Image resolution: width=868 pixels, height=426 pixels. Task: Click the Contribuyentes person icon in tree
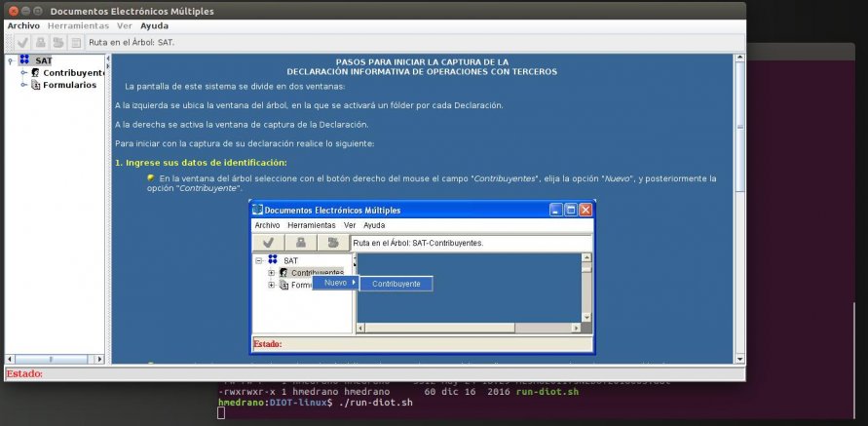click(35, 72)
